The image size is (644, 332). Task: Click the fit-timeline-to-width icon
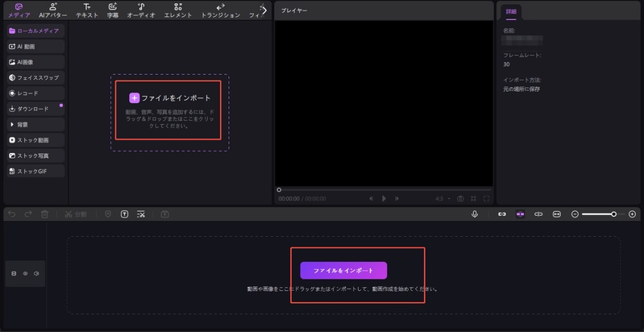556,214
